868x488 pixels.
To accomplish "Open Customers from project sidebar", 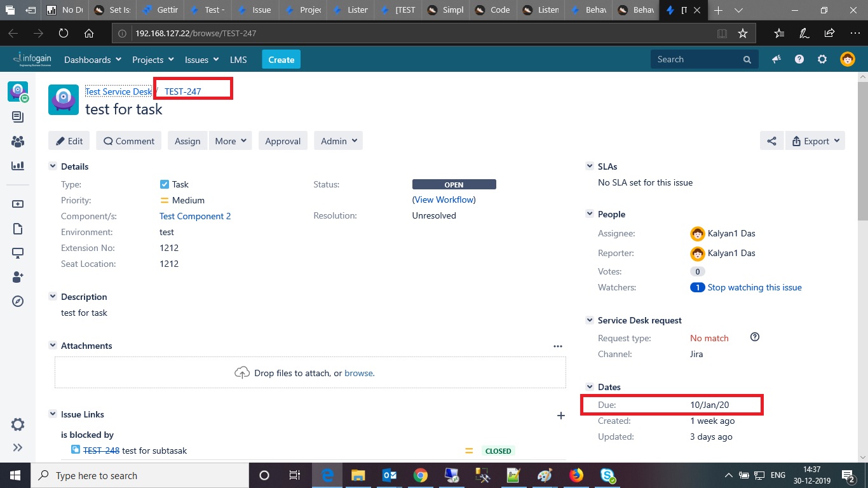I will click(18, 142).
